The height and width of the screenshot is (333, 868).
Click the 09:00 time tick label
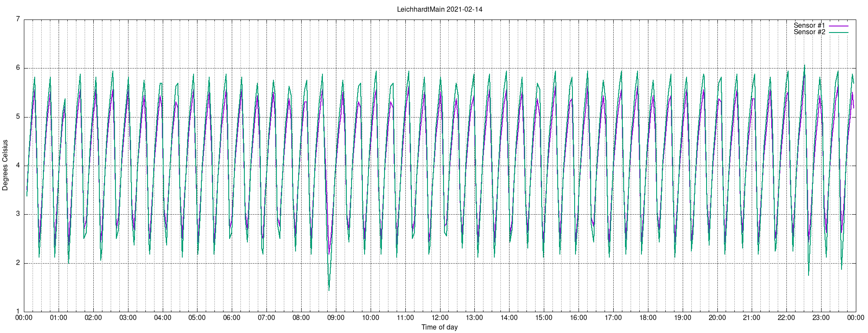tap(336, 317)
